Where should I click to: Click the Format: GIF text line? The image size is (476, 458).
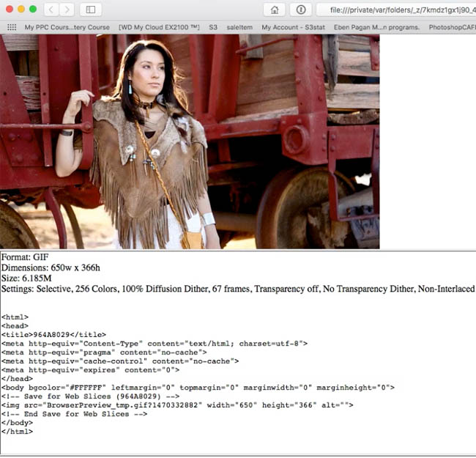(25, 257)
